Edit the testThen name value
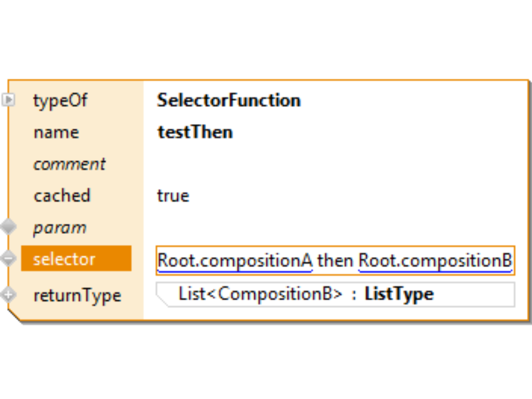 click(x=195, y=132)
